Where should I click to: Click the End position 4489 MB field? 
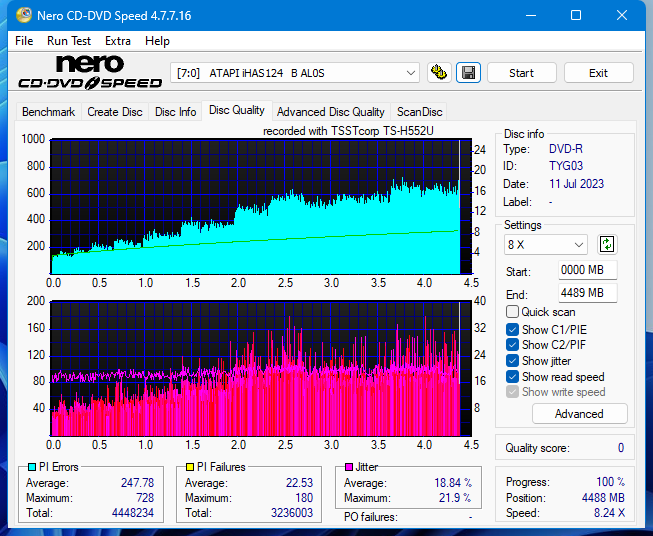pyautogui.click(x=587, y=293)
